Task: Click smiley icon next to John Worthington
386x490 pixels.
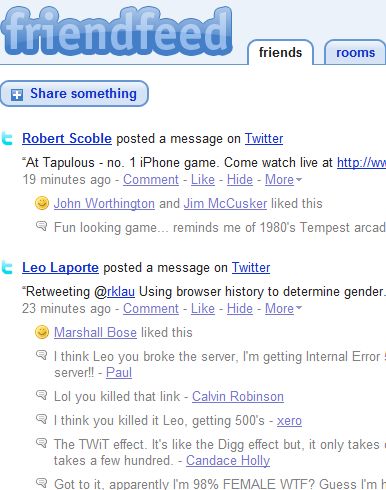Action: pyautogui.click(x=42, y=203)
